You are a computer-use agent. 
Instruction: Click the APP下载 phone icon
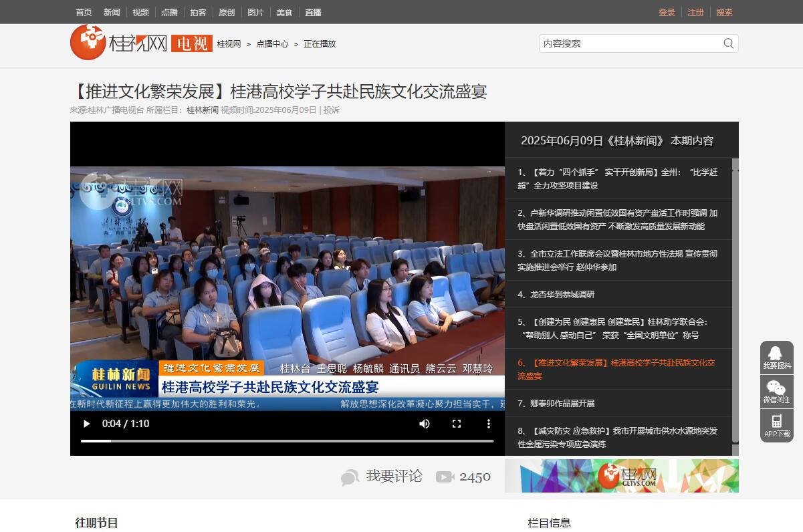(776, 425)
